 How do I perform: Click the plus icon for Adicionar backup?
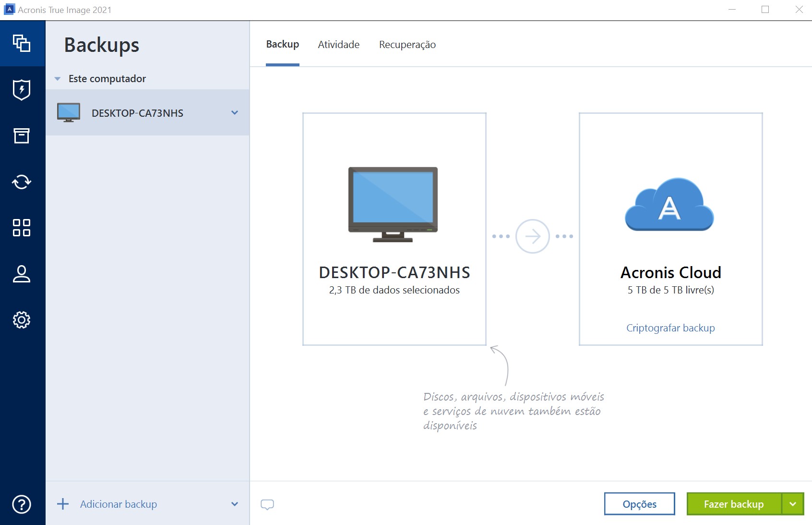point(63,504)
